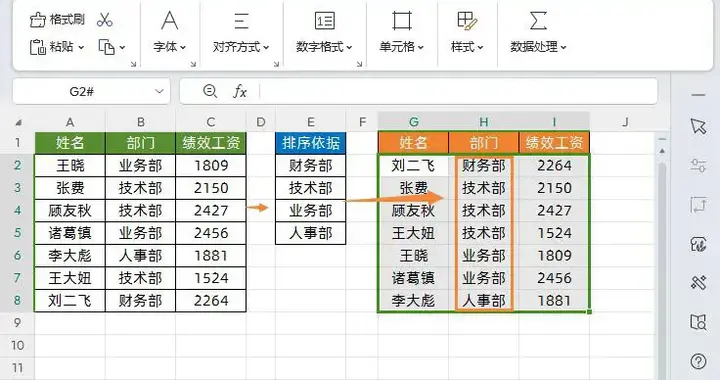Open the Data Processing (数据处理) sigma icon
The image size is (720, 380).
(x=538, y=21)
